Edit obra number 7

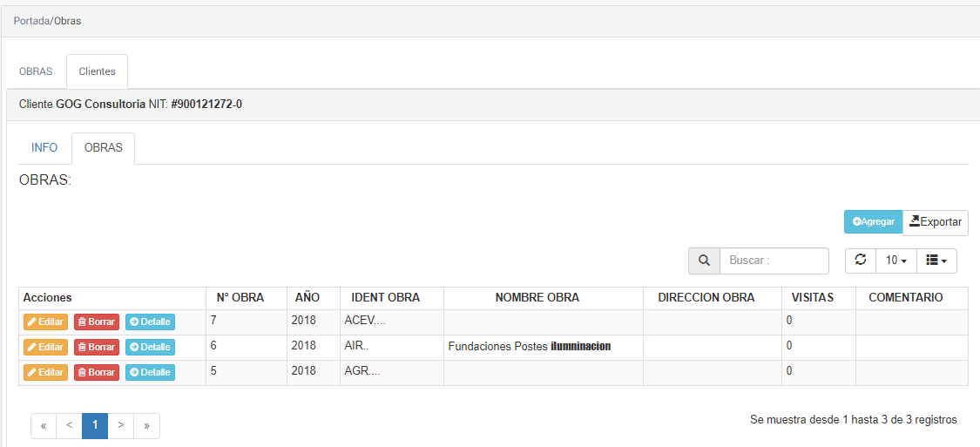pyautogui.click(x=45, y=322)
